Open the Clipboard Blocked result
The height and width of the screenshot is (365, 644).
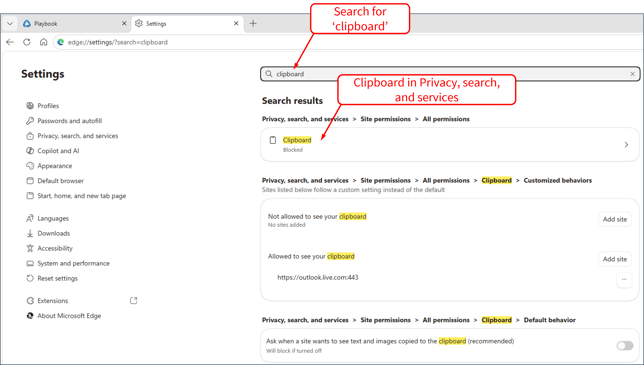(x=450, y=145)
